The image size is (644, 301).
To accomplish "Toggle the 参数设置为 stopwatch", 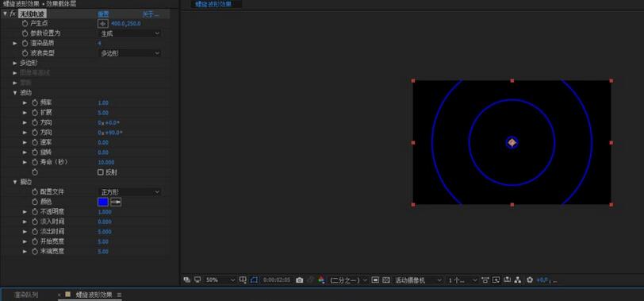I will (25, 33).
